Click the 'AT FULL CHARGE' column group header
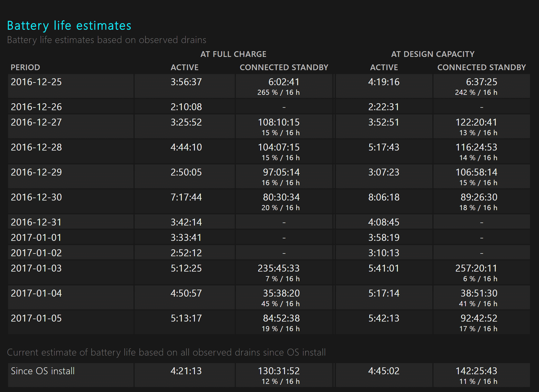Viewport: 539px width, 392px height. coord(233,54)
